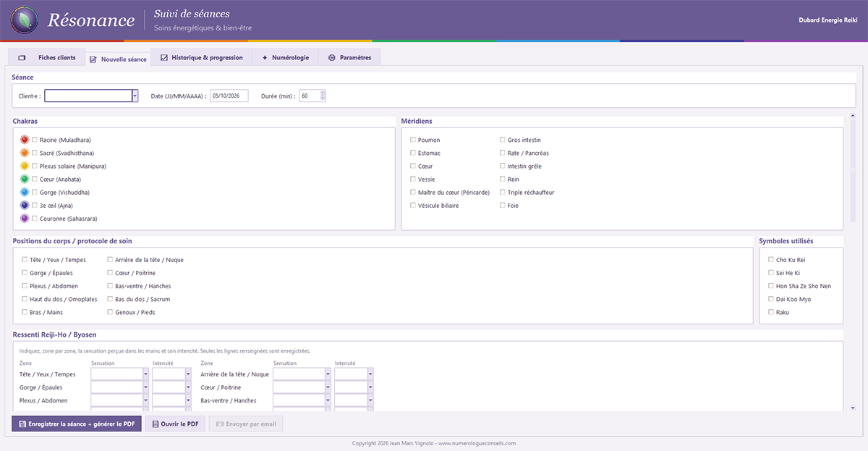Screen dimensions: 868x451
Task: Check the Poumon meridian box
Action: tap(413, 140)
